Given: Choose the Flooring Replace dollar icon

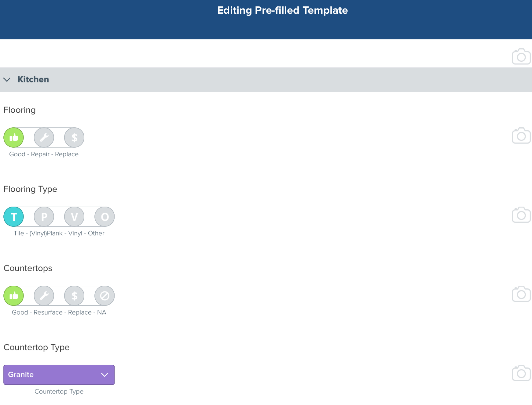Looking at the screenshot, I should coord(74,138).
